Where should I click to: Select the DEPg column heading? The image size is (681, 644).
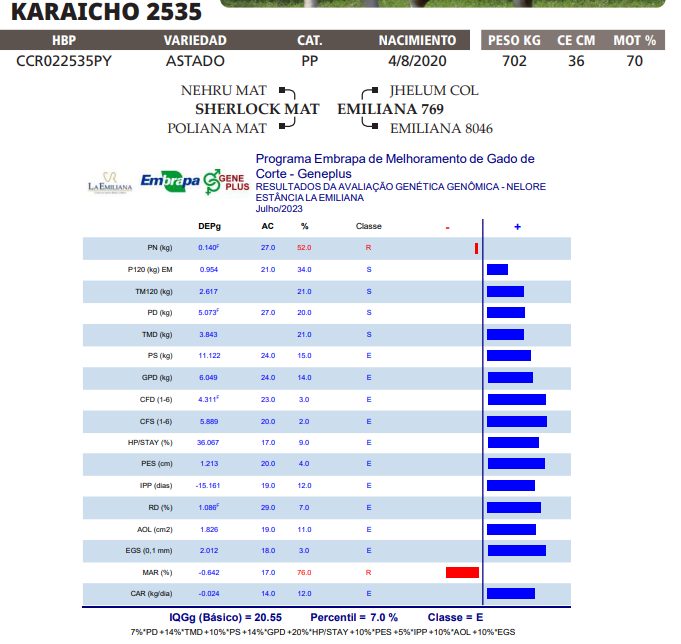click(209, 227)
